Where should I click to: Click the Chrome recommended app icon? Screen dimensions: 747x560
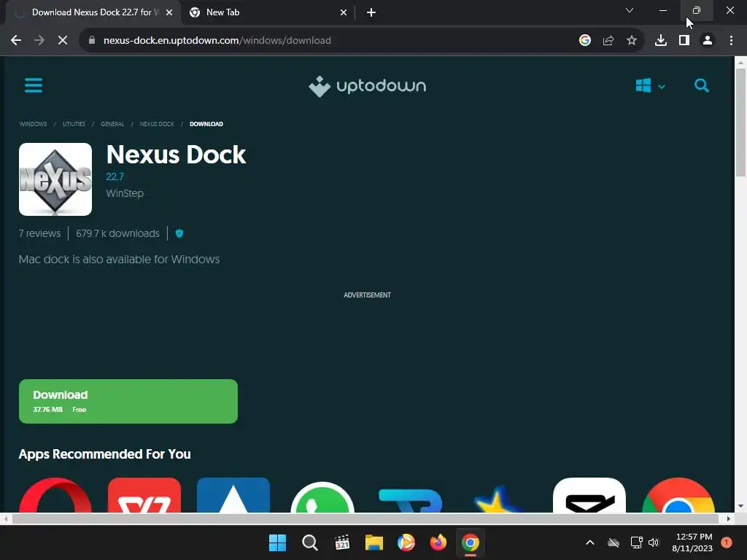tap(678, 495)
